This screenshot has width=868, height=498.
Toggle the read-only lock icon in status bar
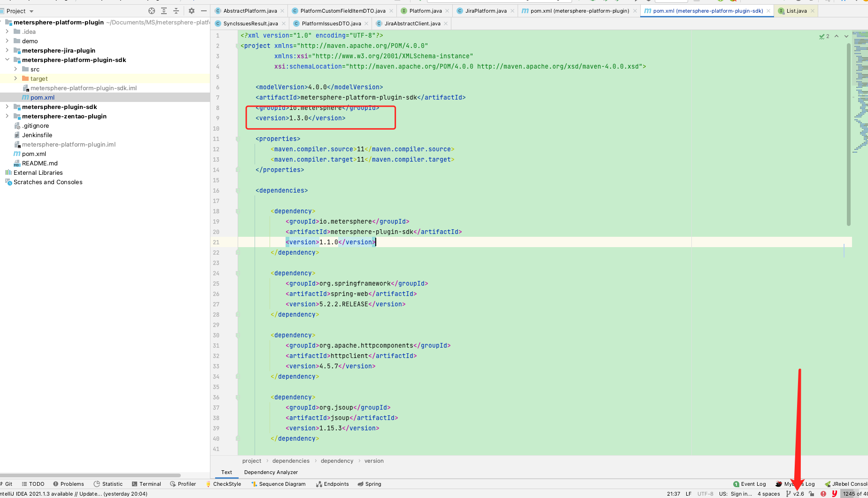(812, 494)
